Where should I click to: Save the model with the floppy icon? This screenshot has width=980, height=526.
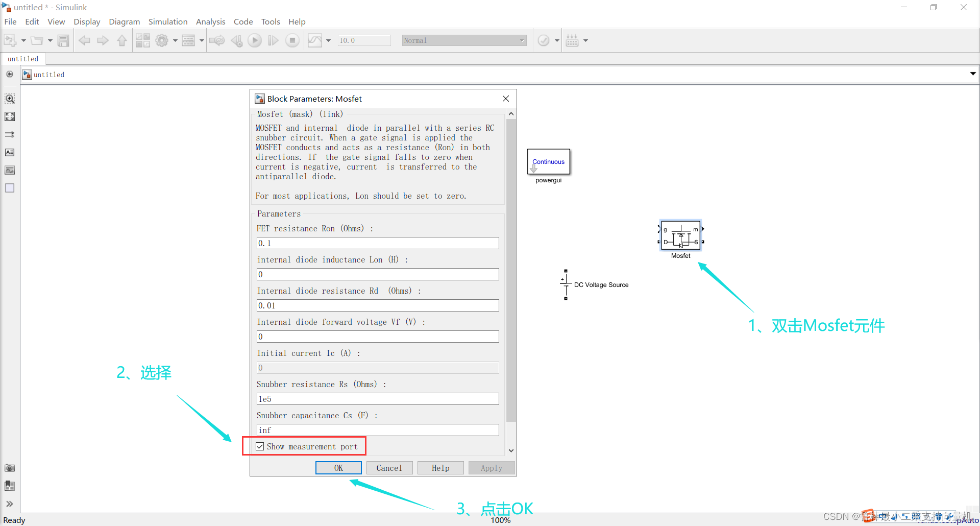63,40
